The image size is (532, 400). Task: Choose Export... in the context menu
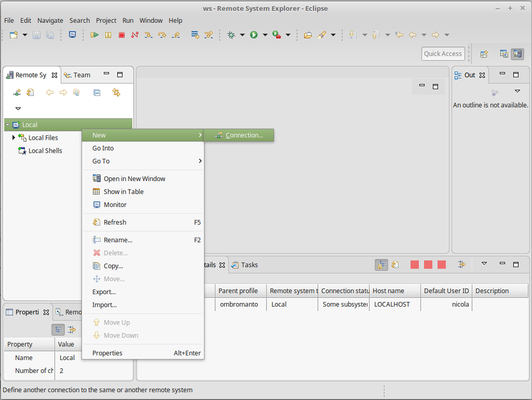[143, 292]
